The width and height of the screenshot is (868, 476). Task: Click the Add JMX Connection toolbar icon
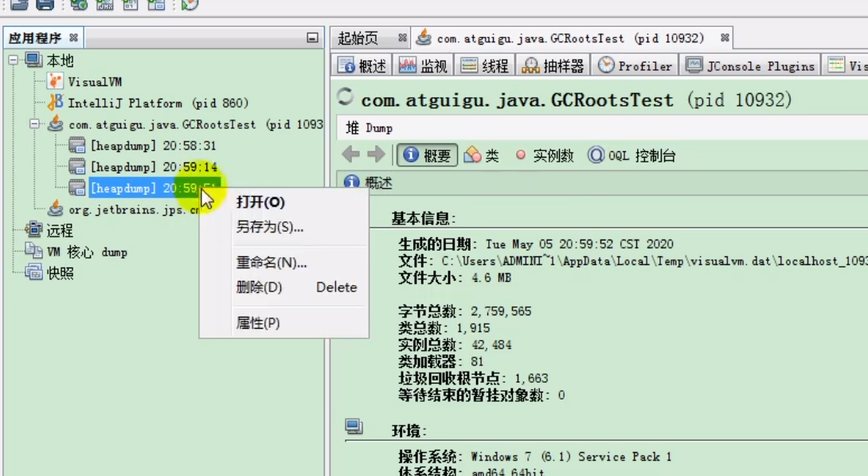pyautogui.click(x=104, y=5)
